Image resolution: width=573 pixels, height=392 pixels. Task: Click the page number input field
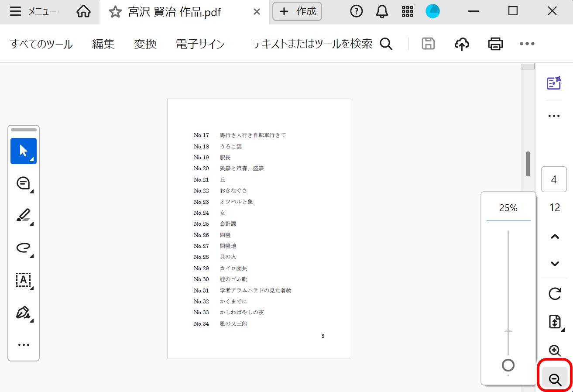click(554, 179)
